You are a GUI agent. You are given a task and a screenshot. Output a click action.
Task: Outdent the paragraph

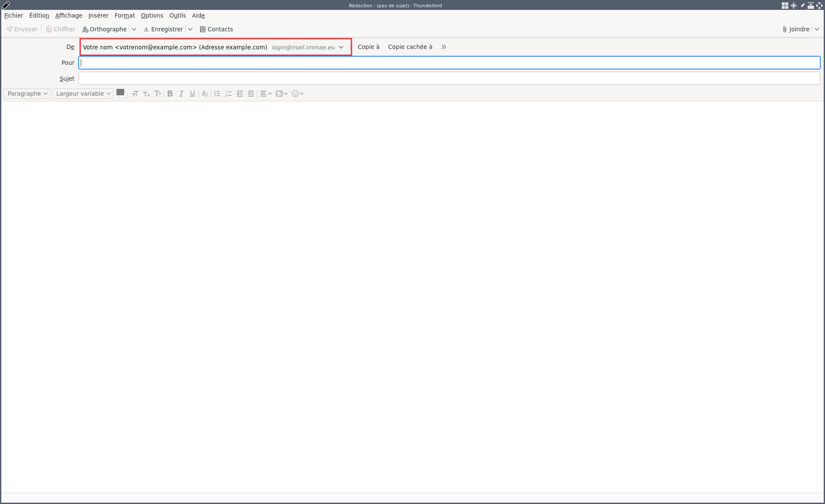click(240, 94)
